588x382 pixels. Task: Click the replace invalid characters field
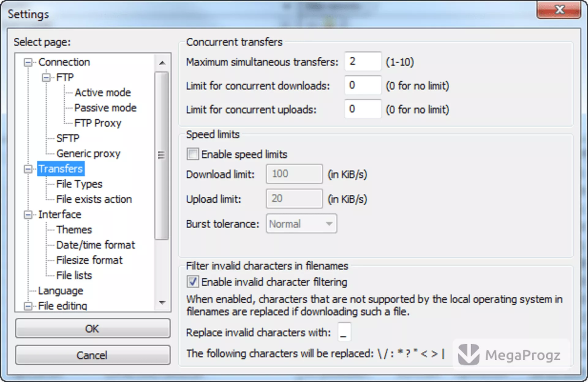coord(344,332)
